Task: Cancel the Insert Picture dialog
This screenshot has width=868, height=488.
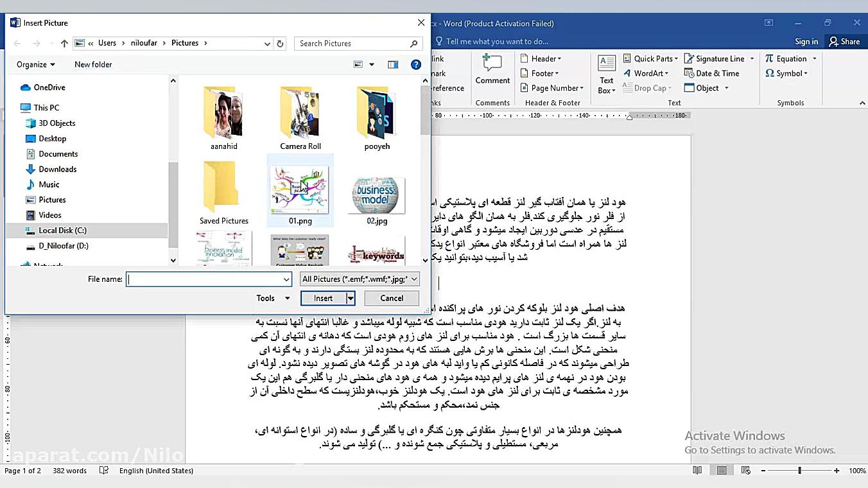Action: [391, 297]
